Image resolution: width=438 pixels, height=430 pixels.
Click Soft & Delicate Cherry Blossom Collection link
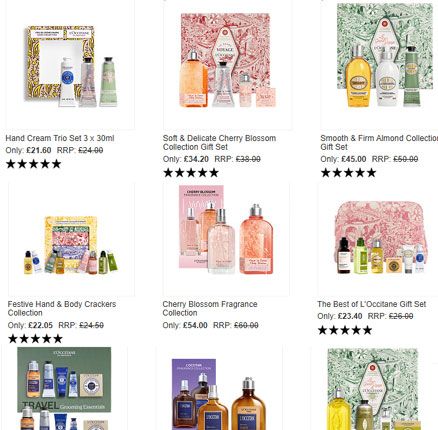219,142
